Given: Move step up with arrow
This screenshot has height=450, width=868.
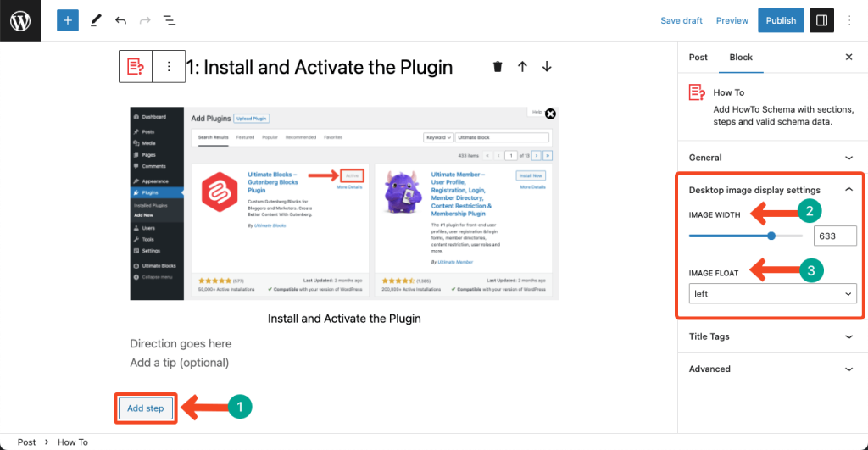Looking at the screenshot, I should click(x=522, y=67).
